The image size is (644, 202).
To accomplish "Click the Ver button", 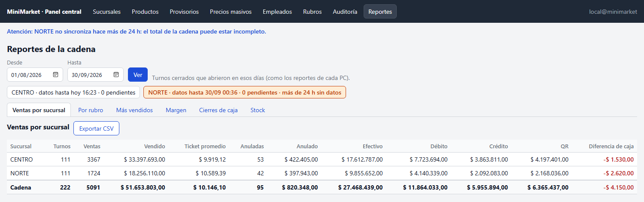I will pos(138,75).
